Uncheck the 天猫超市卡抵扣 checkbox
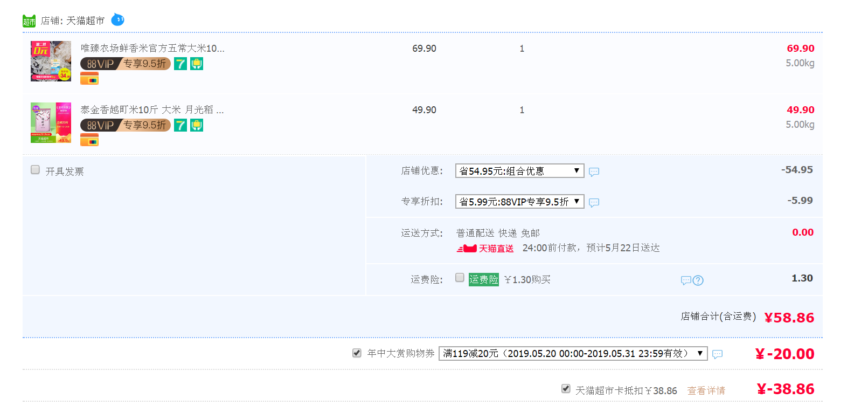 coord(566,389)
